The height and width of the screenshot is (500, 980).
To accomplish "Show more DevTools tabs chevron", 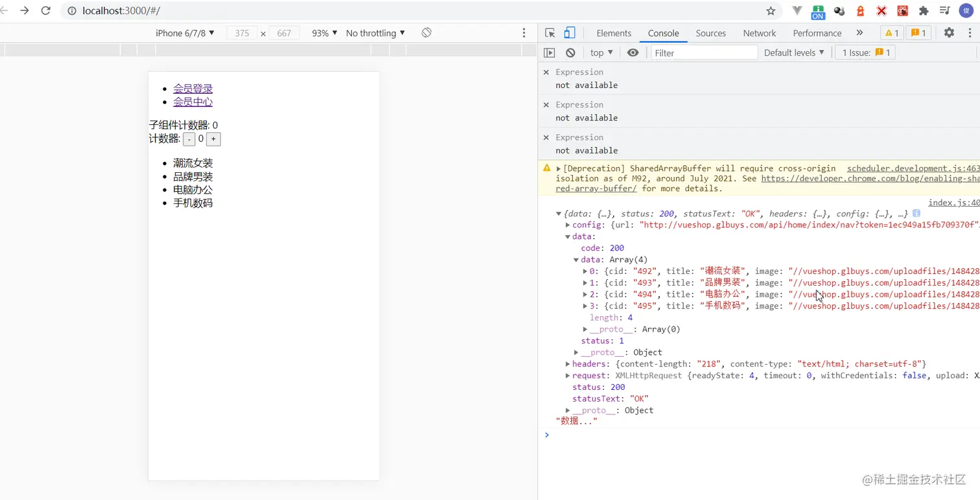I will click(859, 32).
